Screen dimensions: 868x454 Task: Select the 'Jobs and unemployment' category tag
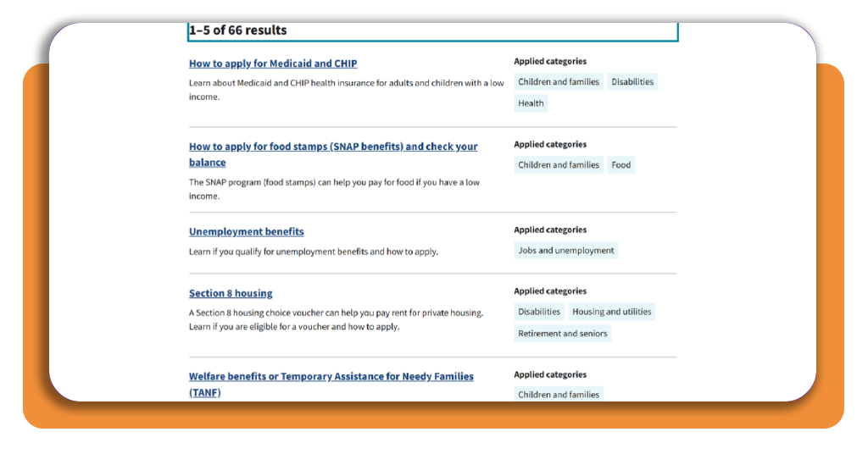565,251
